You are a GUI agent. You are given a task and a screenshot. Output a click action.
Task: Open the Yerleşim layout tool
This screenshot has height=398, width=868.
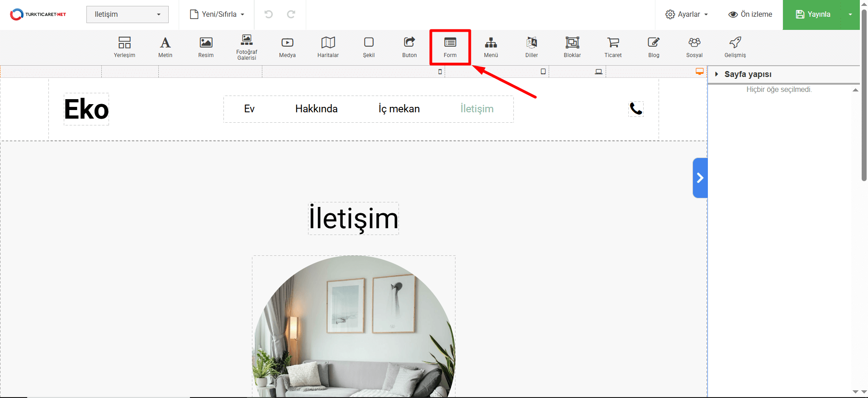(x=124, y=47)
